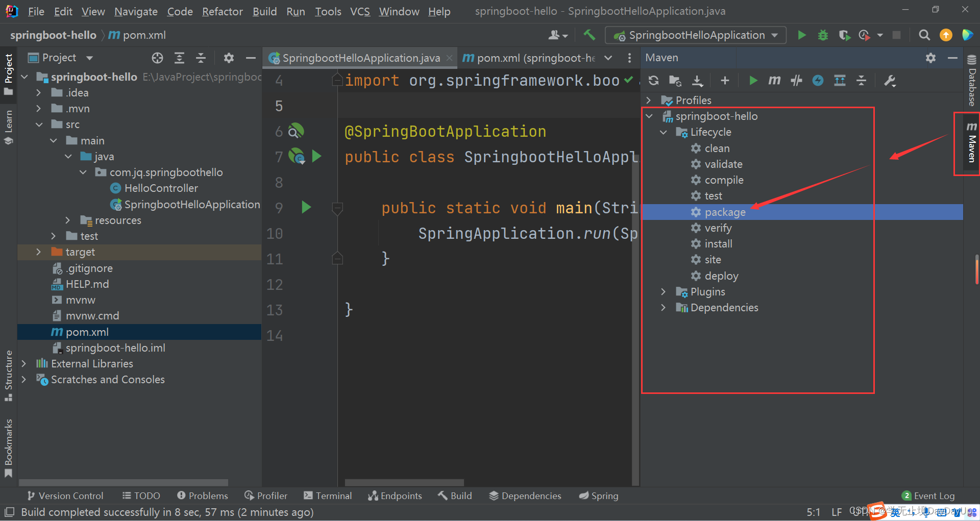980x521 pixels.
Task: Click run gutter icon on line 7
Action: (316, 156)
